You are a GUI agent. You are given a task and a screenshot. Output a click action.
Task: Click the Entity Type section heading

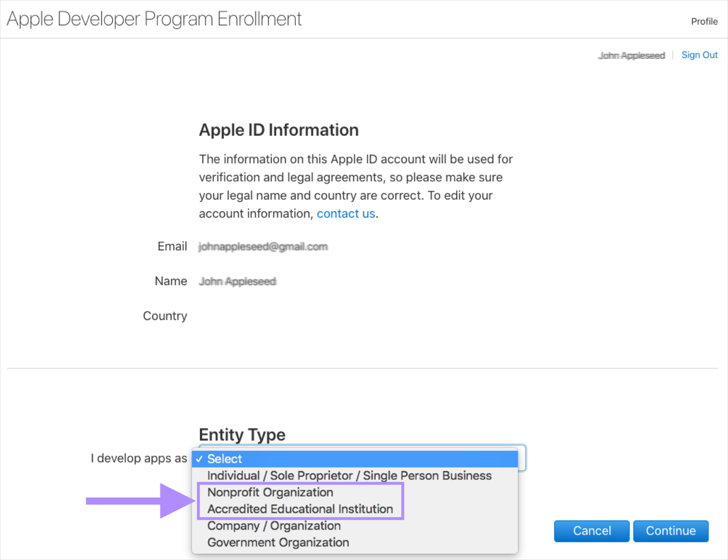click(x=242, y=435)
